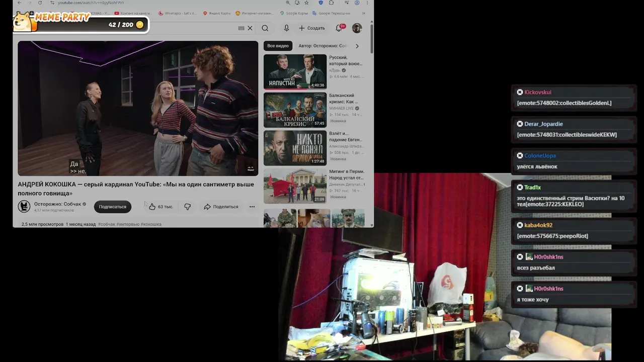Open the #собчак hashtag link

coord(107,224)
